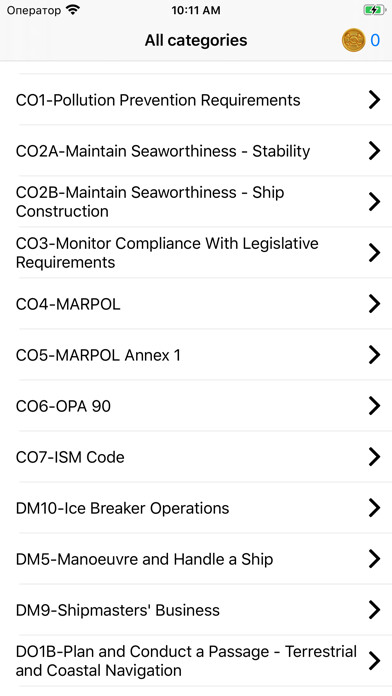Expand chevron for CO4-MARPOL row

tap(374, 304)
